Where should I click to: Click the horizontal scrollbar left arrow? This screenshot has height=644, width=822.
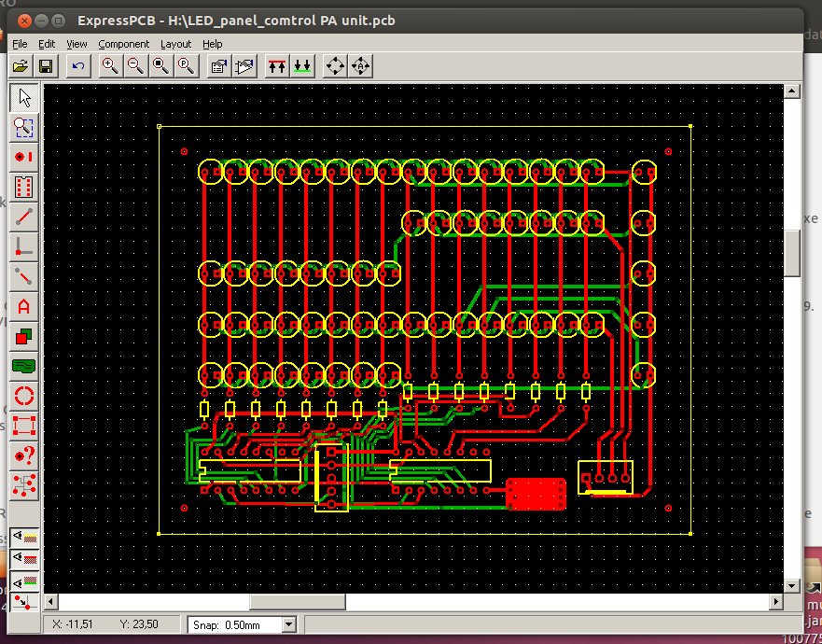pos(52,601)
